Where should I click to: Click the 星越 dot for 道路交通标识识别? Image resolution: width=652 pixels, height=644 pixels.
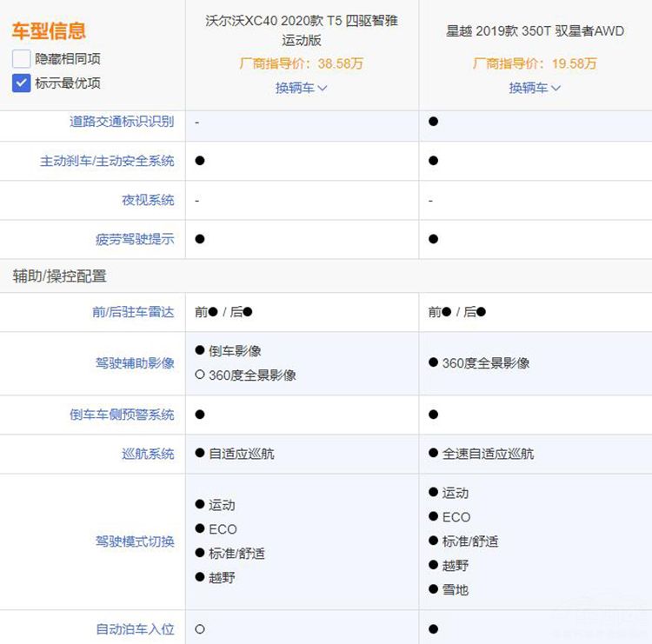click(x=433, y=122)
